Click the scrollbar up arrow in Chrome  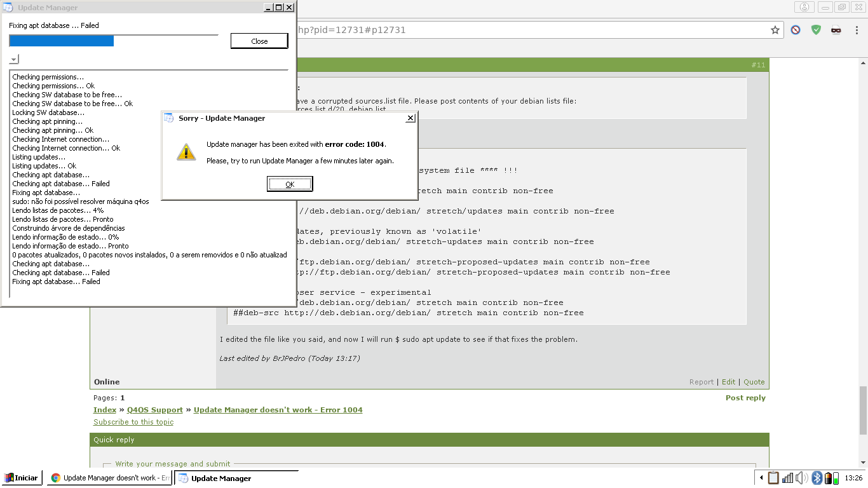863,62
